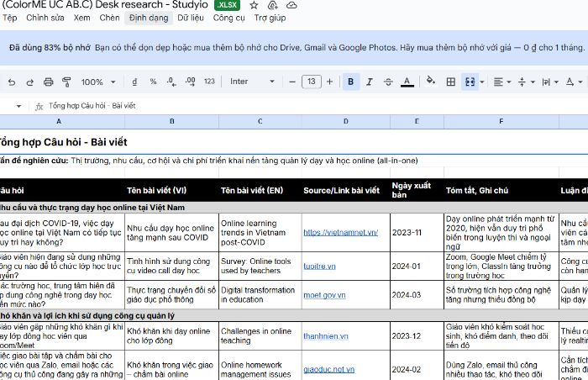The width and height of the screenshot is (588, 380).
Task: Expand the name box dropdown arrow
Action: point(18,106)
